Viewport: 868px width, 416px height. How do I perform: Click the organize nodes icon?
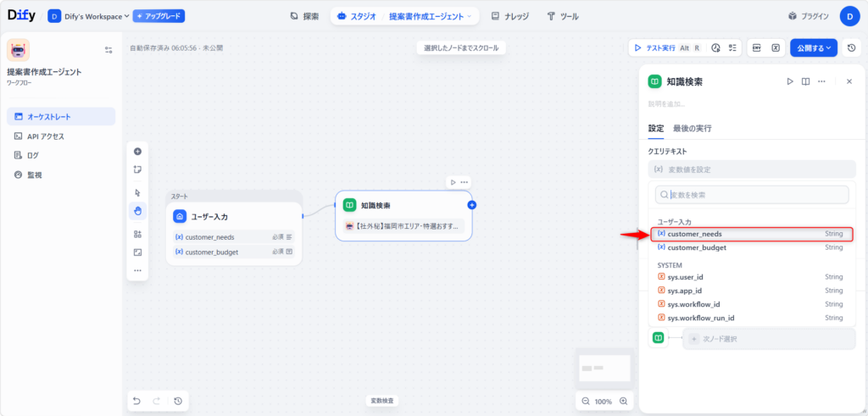pos(137,234)
